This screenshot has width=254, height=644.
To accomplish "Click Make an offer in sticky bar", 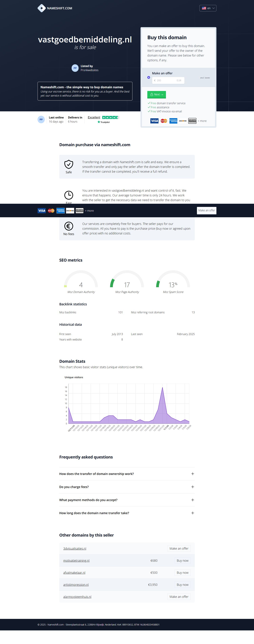I will point(206,210).
